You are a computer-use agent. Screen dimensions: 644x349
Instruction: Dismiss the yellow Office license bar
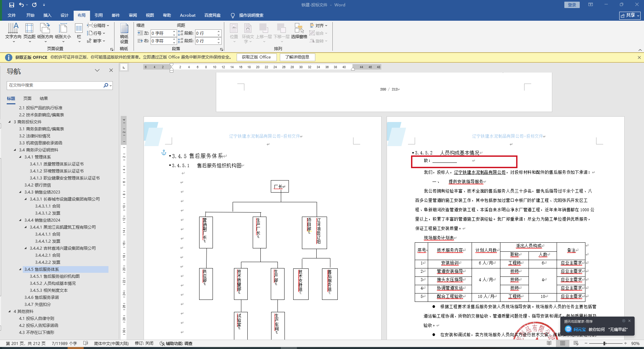(639, 57)
